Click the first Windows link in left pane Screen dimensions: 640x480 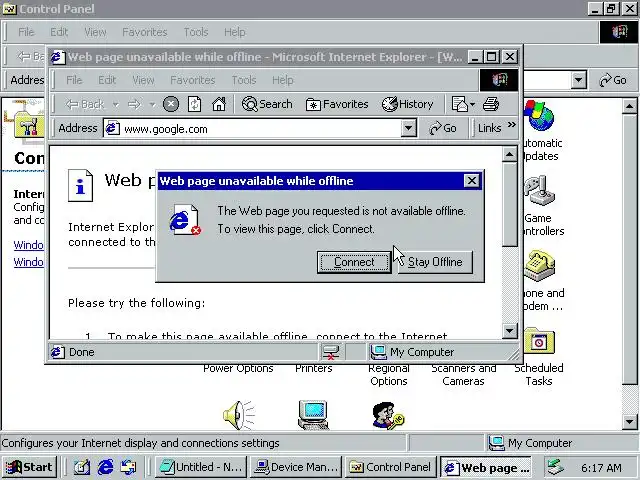point(28,245)
